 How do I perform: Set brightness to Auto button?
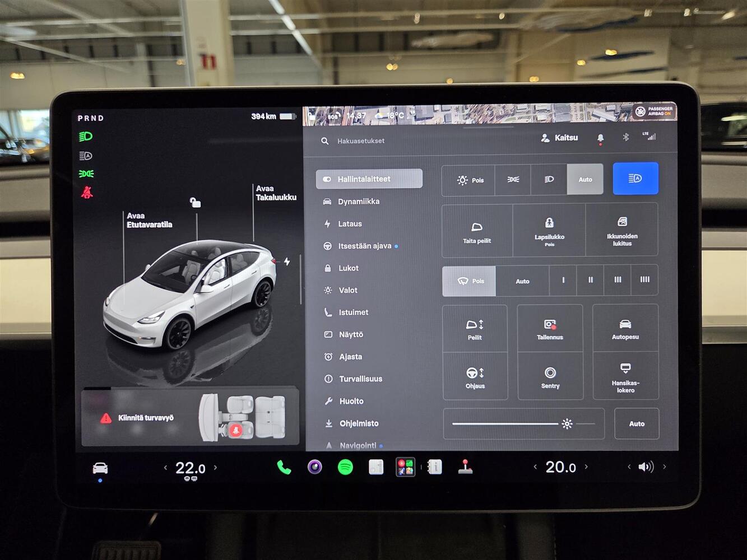[x=637, y=424]
